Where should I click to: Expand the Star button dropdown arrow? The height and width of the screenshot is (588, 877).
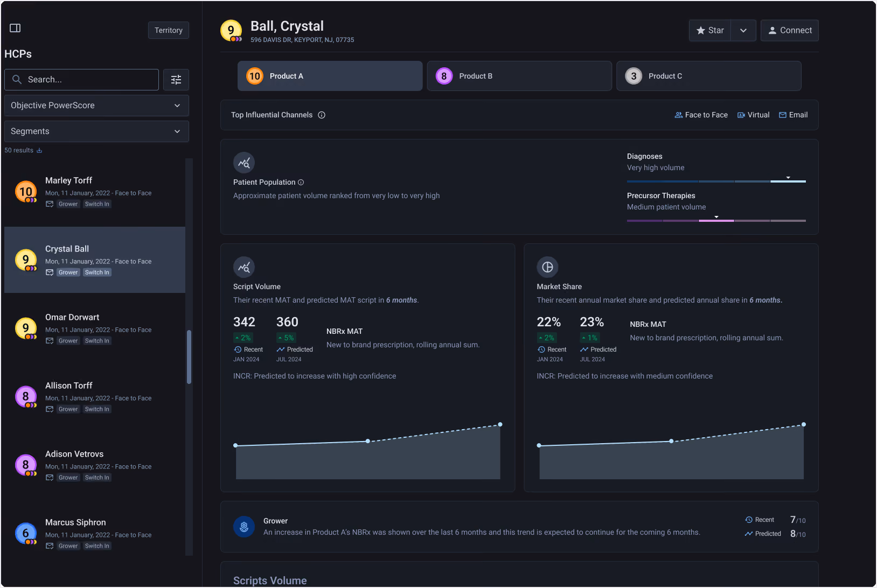pyautogui.click(x=743, y=31)
